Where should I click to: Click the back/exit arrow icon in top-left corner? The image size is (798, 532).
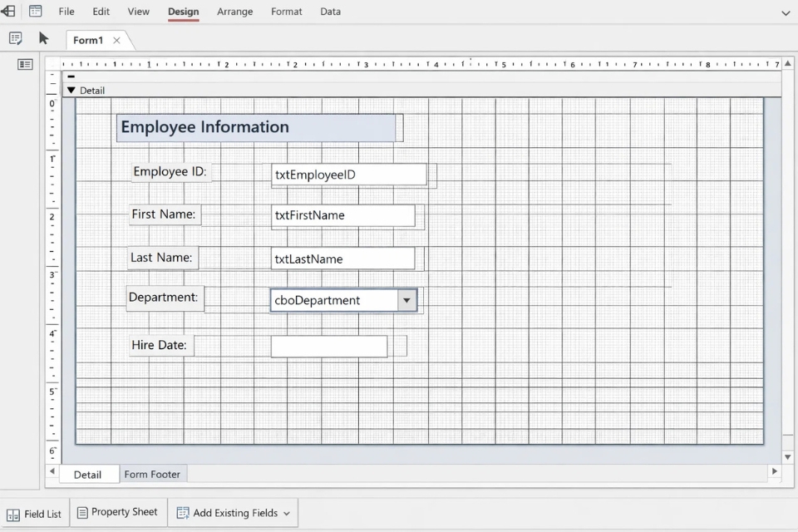(x=8, y=12)
